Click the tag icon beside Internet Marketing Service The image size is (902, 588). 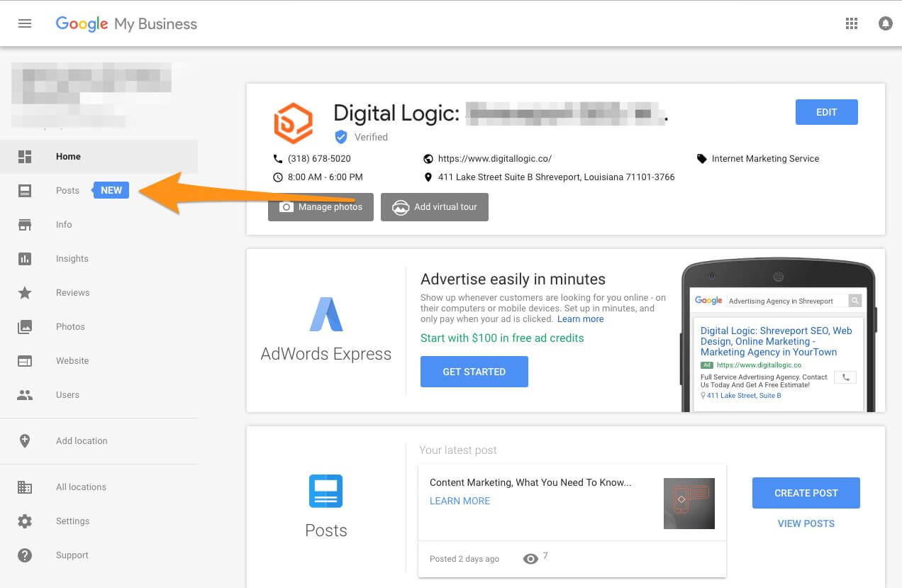click(x=702, y=159)
